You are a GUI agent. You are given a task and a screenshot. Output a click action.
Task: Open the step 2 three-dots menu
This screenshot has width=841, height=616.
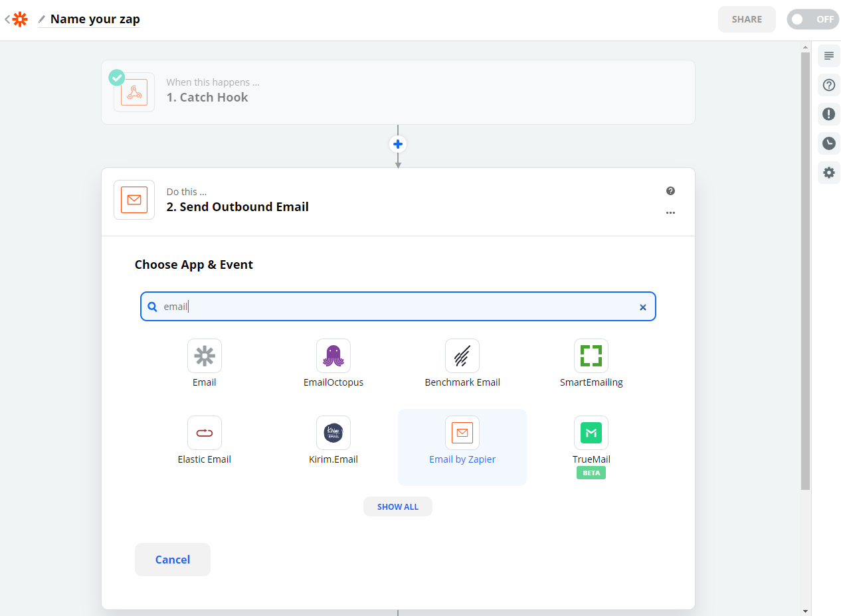point(670,213)
